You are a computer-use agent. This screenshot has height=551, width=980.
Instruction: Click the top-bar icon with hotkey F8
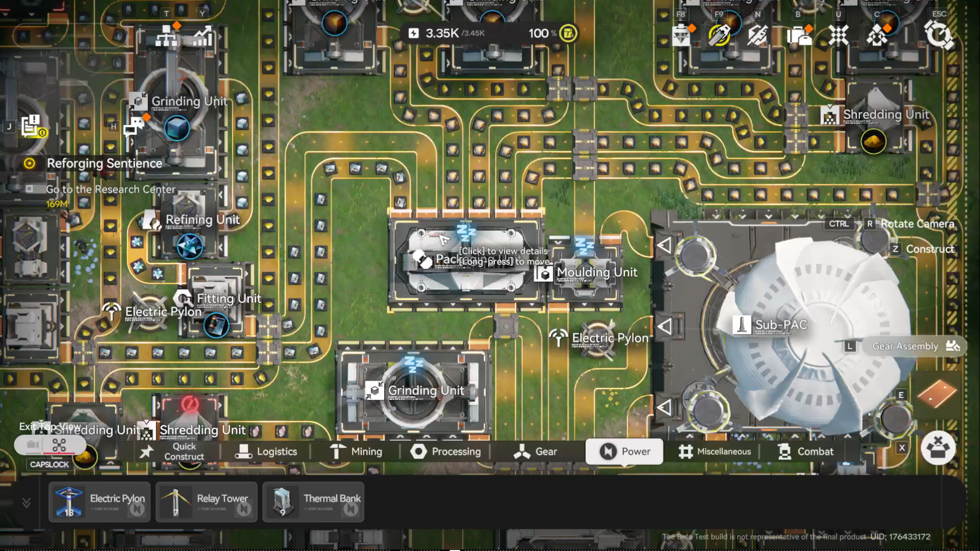pyautogui.click(x=681, y=35)
